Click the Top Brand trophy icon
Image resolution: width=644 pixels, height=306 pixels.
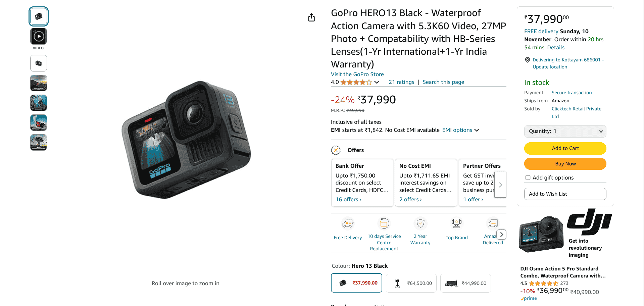point(456,223)
